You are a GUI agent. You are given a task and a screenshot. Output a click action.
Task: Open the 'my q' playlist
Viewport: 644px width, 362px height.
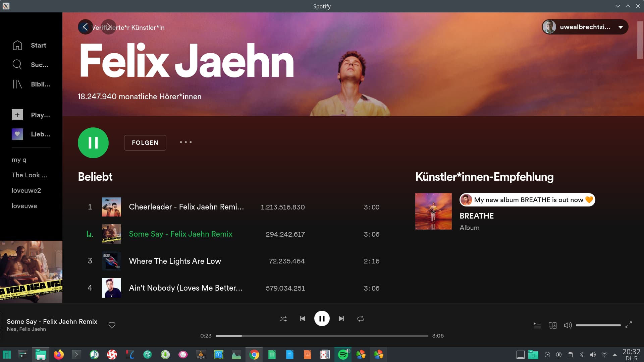[19, 160]
